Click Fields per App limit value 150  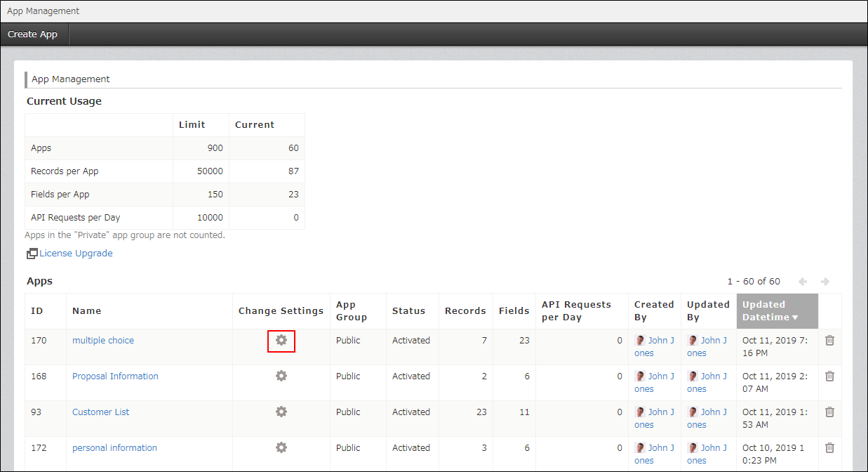215,194
